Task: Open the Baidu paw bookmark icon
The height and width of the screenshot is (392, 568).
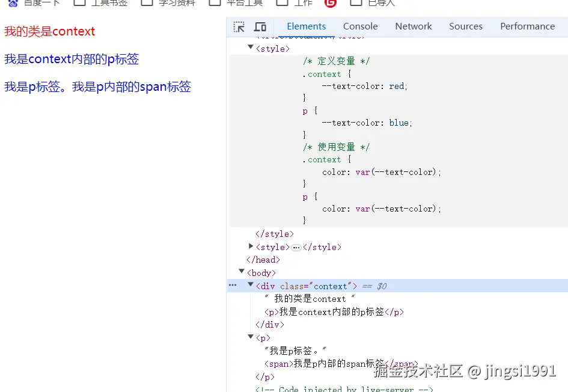Action: 13,3
